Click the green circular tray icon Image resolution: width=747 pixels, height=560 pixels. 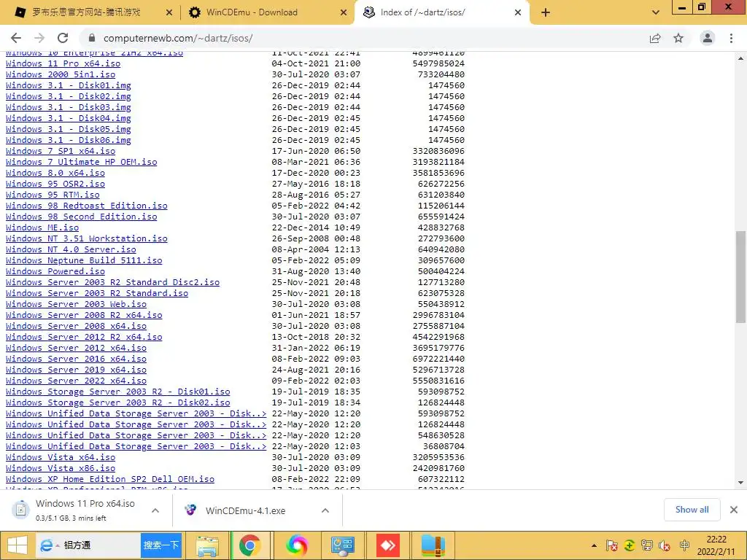[630, 545]
